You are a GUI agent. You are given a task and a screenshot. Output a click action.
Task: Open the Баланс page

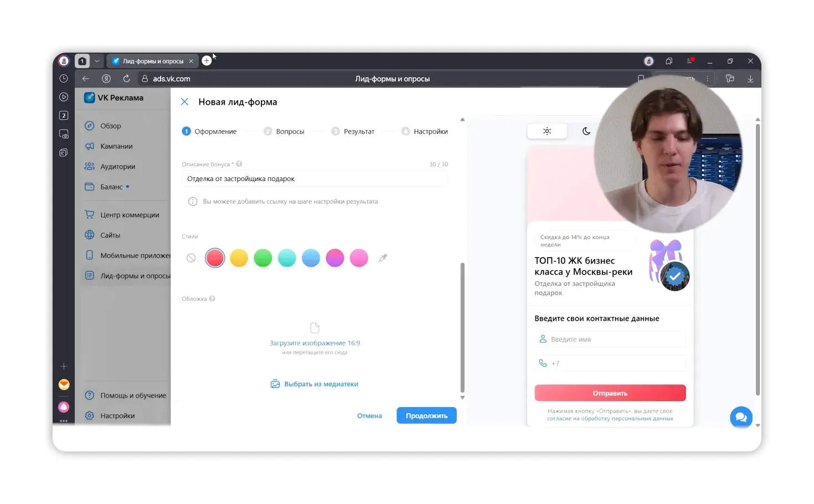(x=114, y=187)
